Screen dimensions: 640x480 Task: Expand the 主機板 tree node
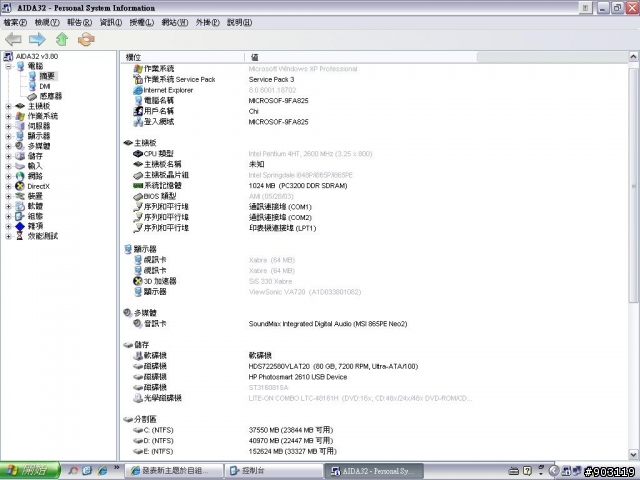(8, 106)
